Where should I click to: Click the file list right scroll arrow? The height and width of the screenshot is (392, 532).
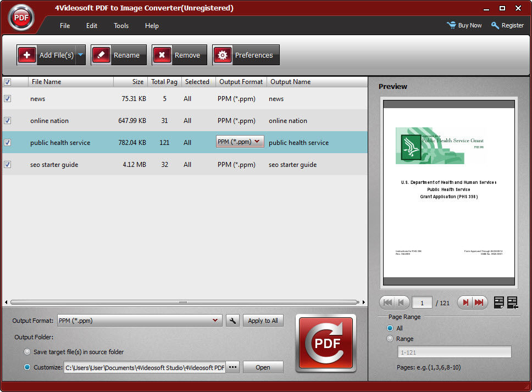click(x=364, y=302)
